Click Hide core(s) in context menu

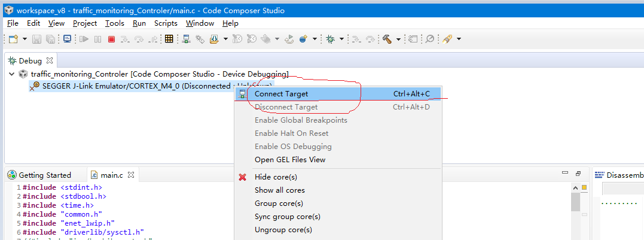(x=276, y=177)
